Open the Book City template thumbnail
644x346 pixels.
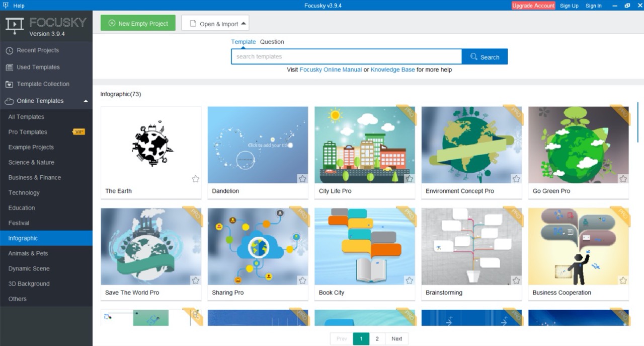pos(365,246)
